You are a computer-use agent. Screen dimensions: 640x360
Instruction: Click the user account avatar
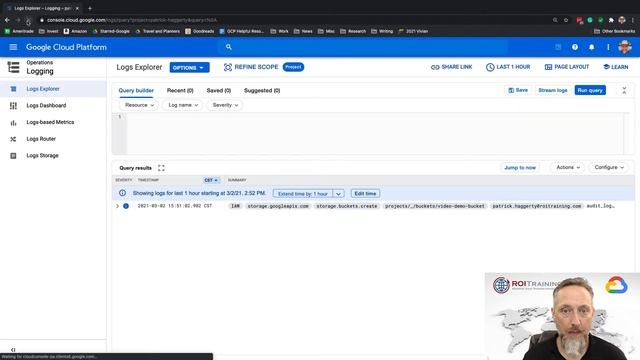point(625,47)
